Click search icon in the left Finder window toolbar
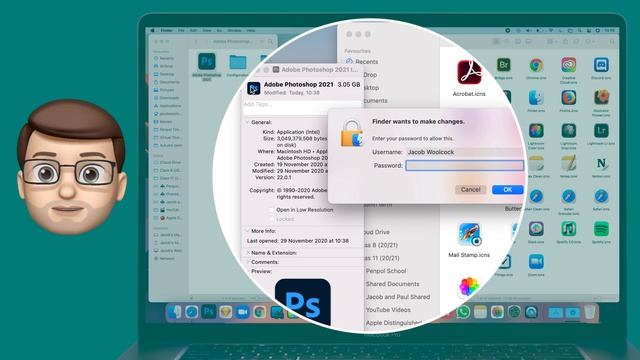This screenshot has width=640, height=360. point(271,42)
